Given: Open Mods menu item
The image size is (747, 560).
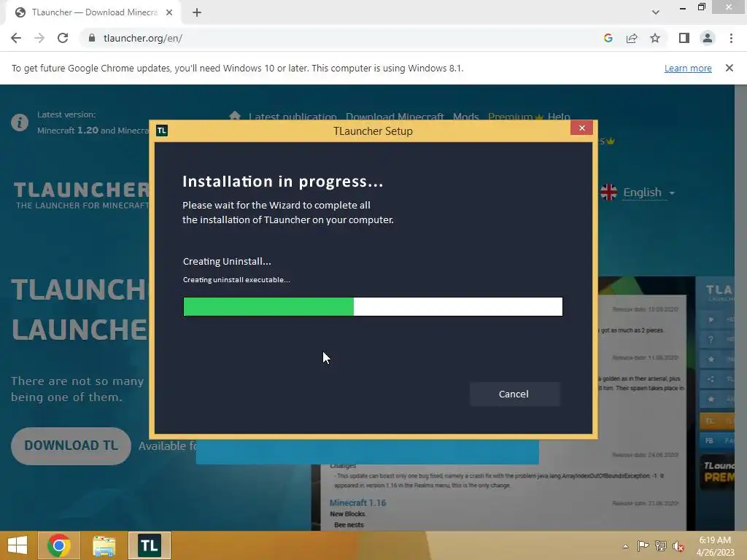Looking at the screenshot, I should coord(465,116).
